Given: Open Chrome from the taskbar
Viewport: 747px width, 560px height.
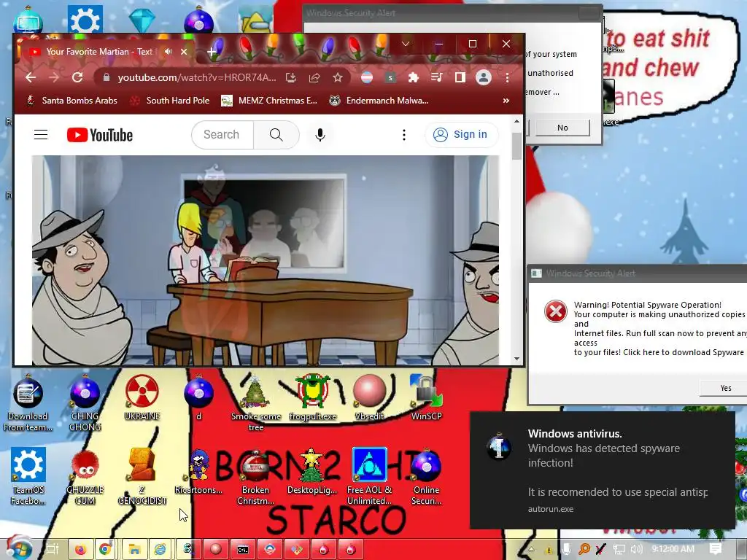Looking at the screenshot, I should pos(105,550).
